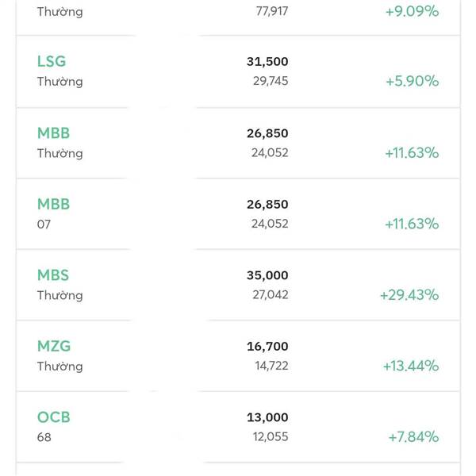Click the +7.84% gain for OCB
The width and height of the screenshot is (476, 476).
click(414, 437)
